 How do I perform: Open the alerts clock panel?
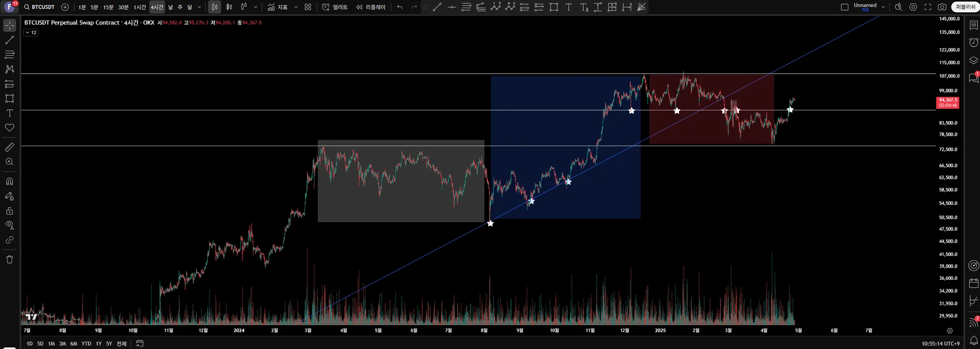click(x=973, y=42)
